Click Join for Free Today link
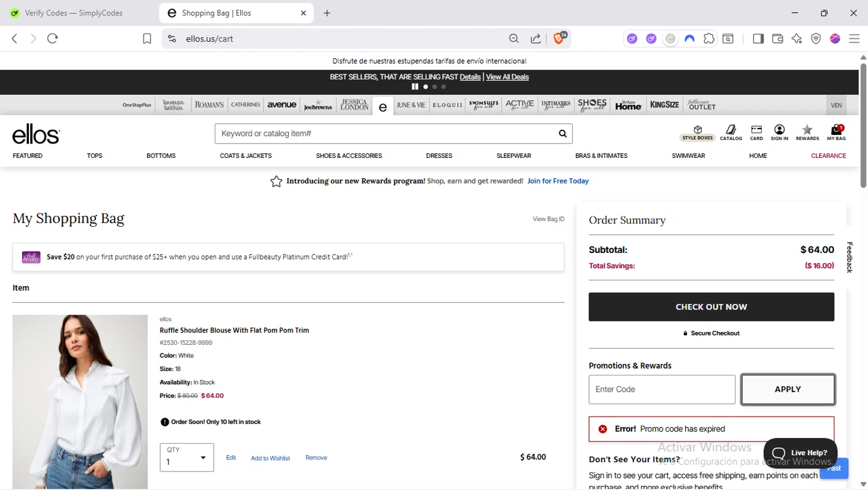This screenshot has height=490, width=868. coord(558,181)
